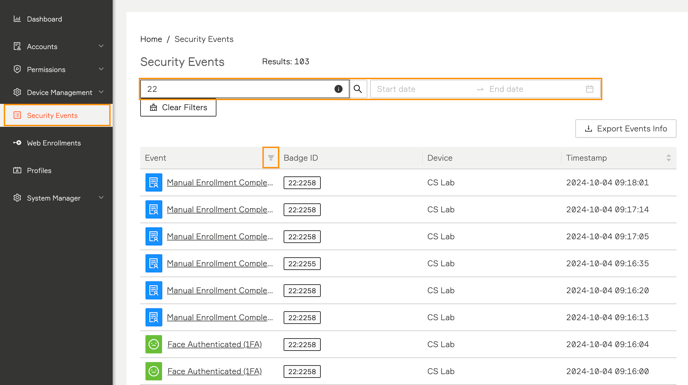The width and height of the screenshot is (688, 385).
Task: Click the Web Enrollments key icon
Action: (17, 143)
